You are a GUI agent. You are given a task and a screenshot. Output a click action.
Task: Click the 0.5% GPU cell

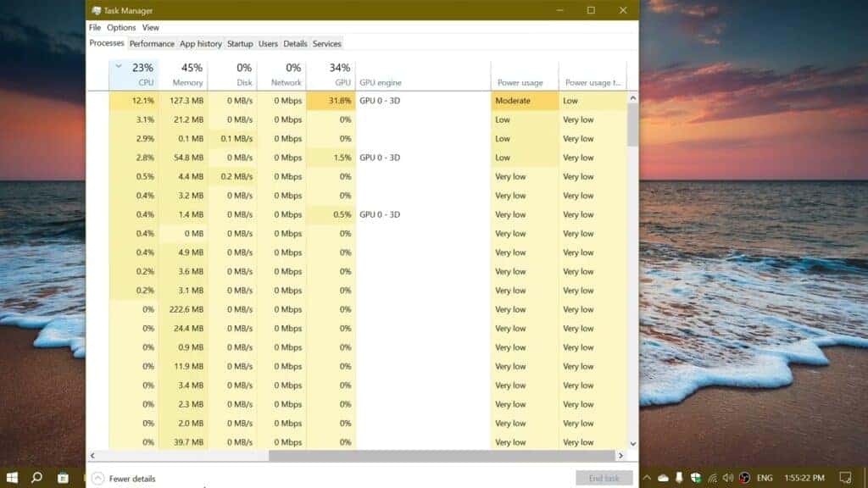[331, 214]
